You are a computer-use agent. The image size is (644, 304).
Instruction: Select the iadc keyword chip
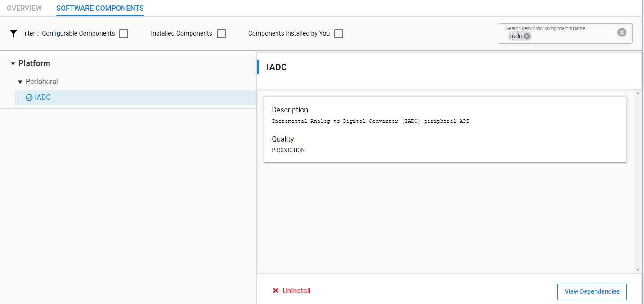click(516, 36)
